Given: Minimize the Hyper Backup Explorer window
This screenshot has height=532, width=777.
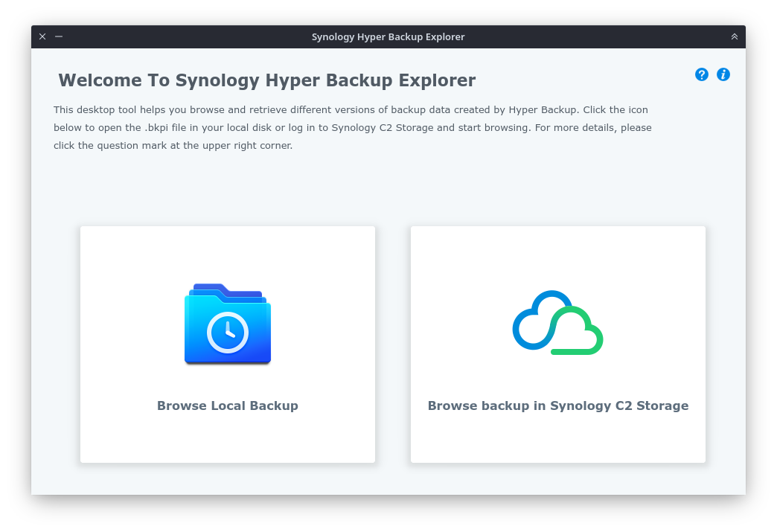Looking at the screenshot, I should [59, 36].
